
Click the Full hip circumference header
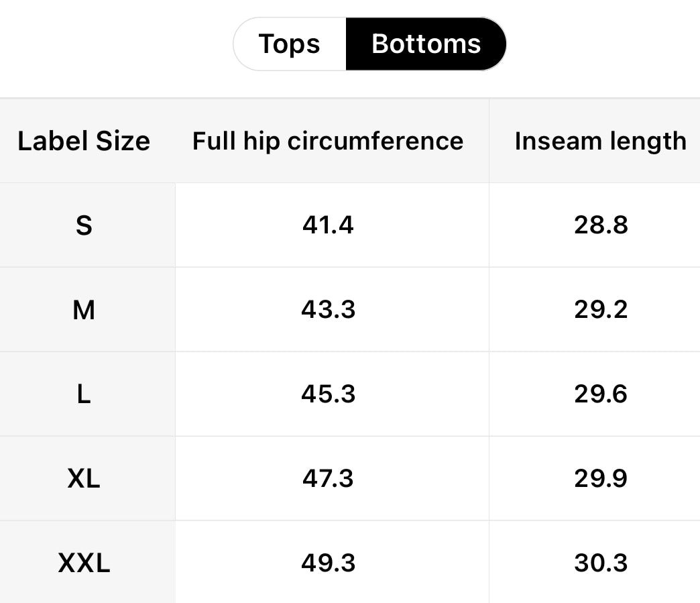point(328,142)
